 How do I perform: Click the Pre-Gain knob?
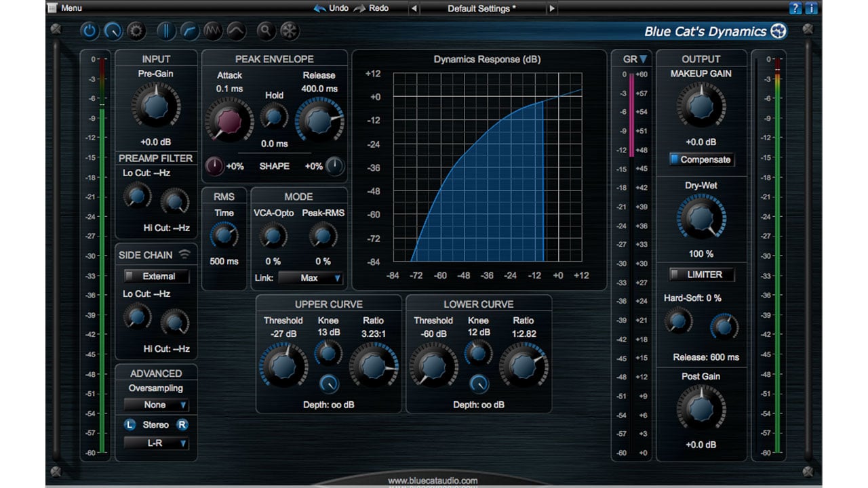[x=156, y=106]
